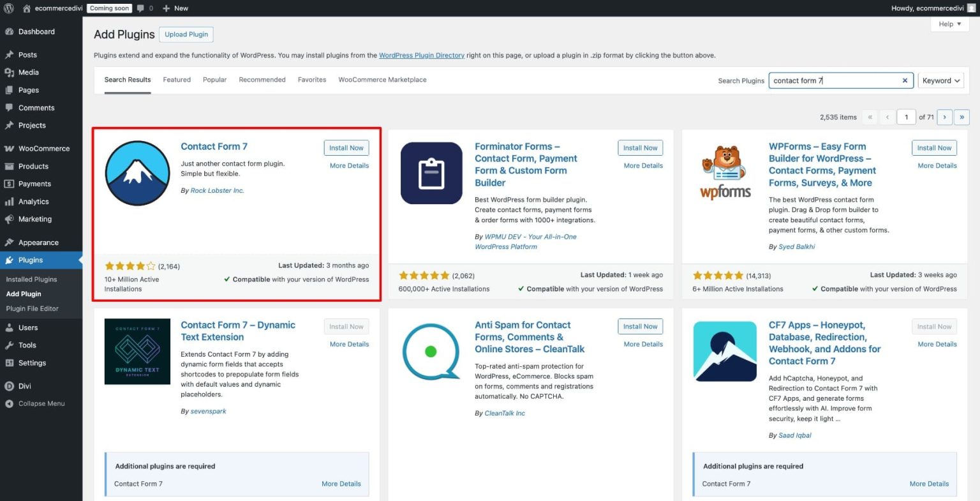Clear the plugin search with X icon
This screenshot has width=980, height=501.
905,81
